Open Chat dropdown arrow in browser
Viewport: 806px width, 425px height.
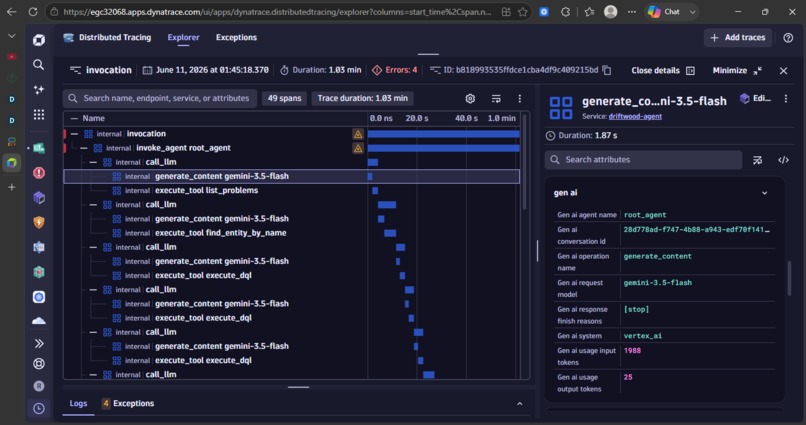pyautogui.click(x=692, y=11)
